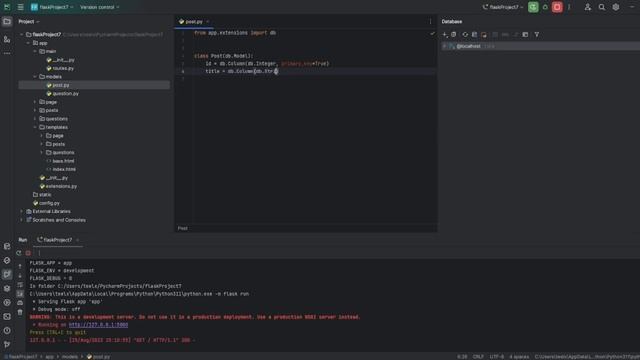This screenshot has height=360, width=640.
Task: Click the green rerun button in title bar
Action: coord(533,7)
